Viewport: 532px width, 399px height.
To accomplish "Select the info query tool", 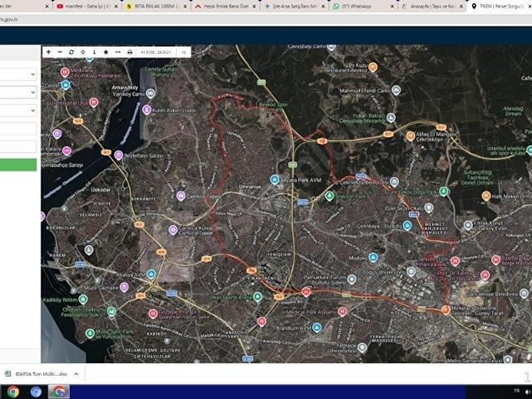I will (x=94, y=52).
